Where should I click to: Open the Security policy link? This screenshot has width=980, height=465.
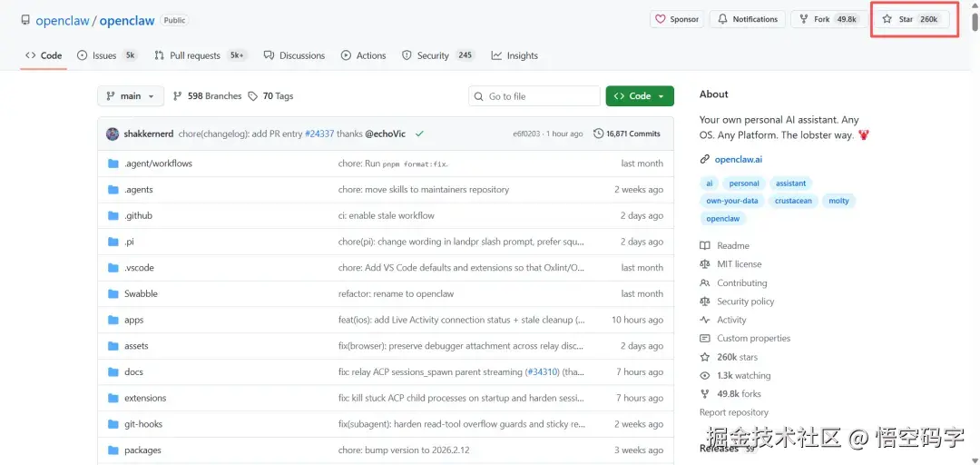[x=746, y=302]
